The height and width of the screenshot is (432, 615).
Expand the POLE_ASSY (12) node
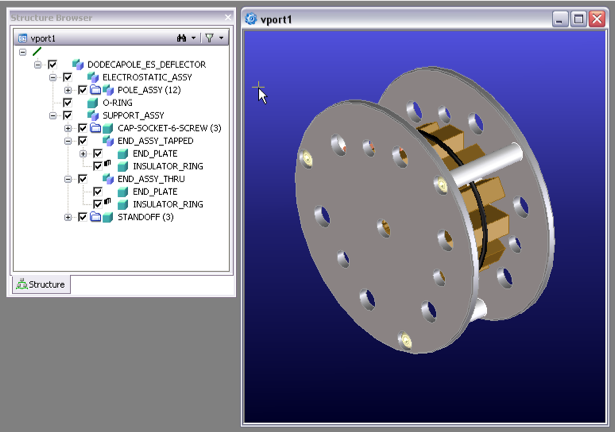coord(68,90)
